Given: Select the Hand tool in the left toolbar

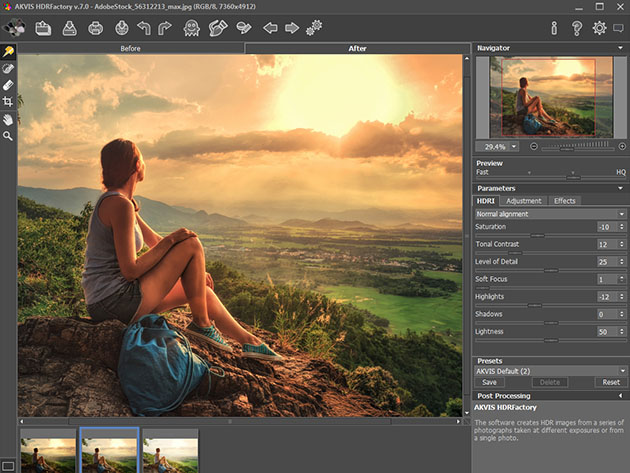Looking at the screenshot, I should (8, 119).
